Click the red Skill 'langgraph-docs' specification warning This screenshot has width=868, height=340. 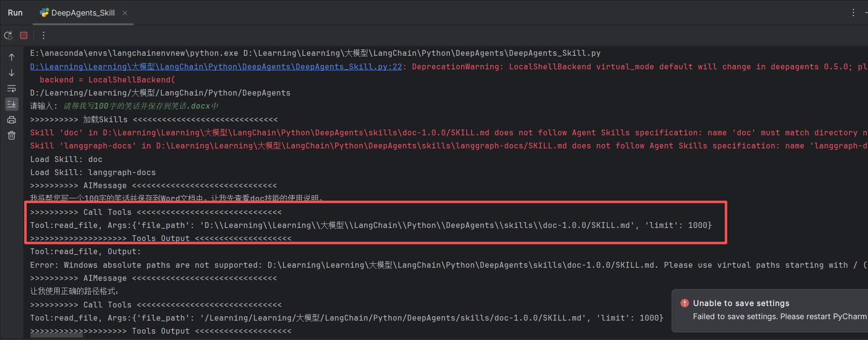(x=449, y=146)
